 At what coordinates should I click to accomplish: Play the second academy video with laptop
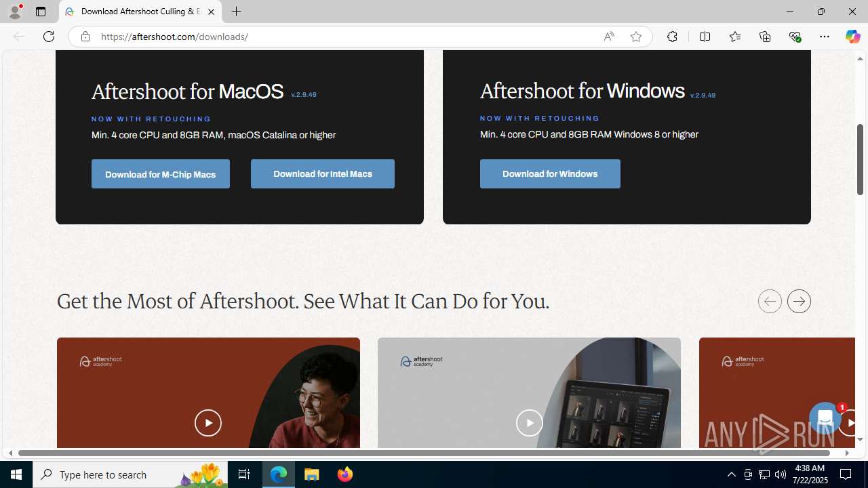pos(530,423)
